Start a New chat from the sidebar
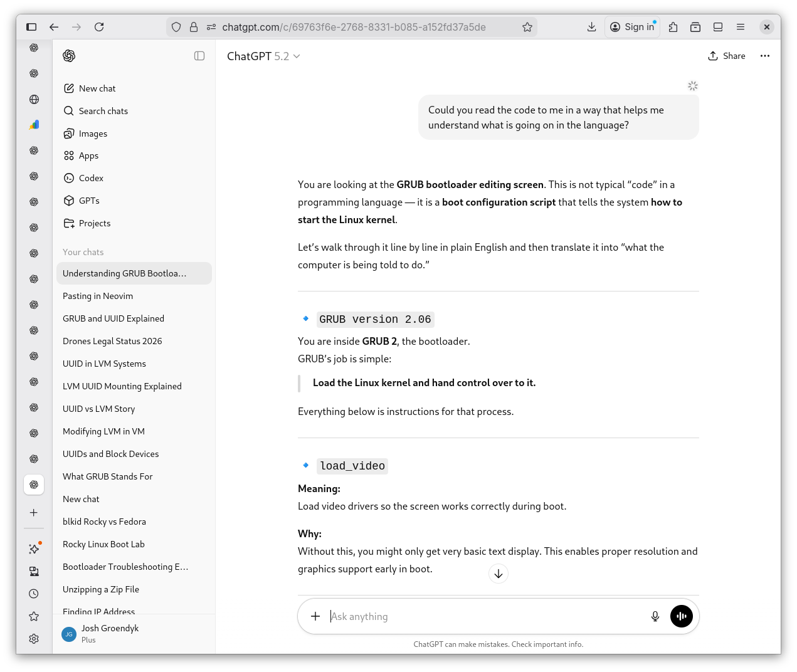 (97, 88)
